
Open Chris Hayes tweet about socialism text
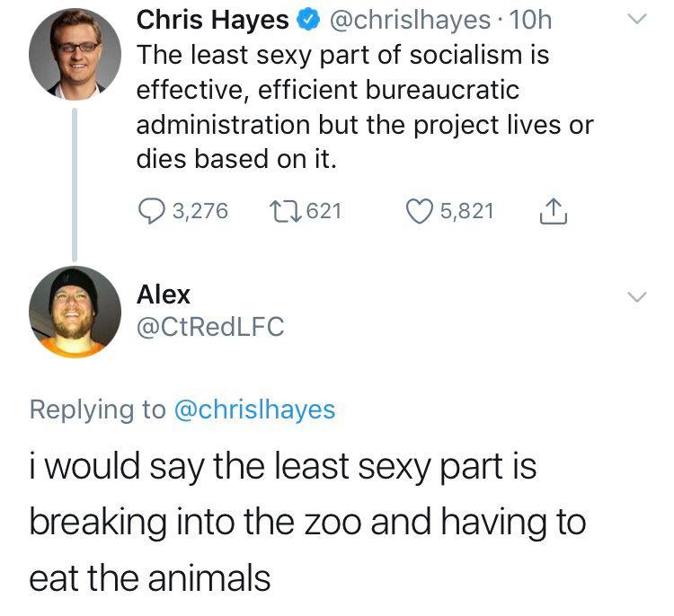[365, 108]
